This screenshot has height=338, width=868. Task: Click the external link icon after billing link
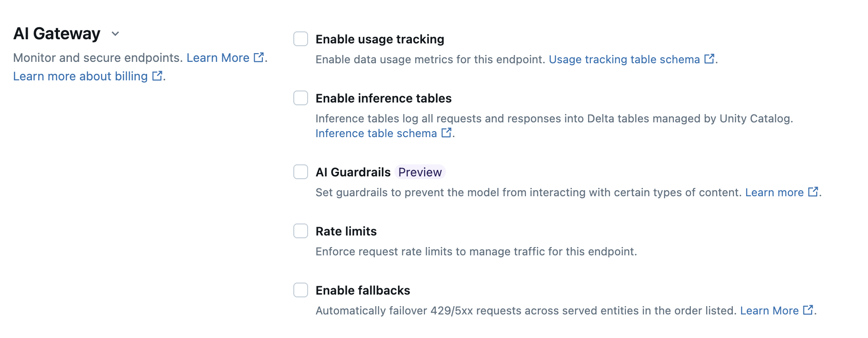tap(157, 76)
